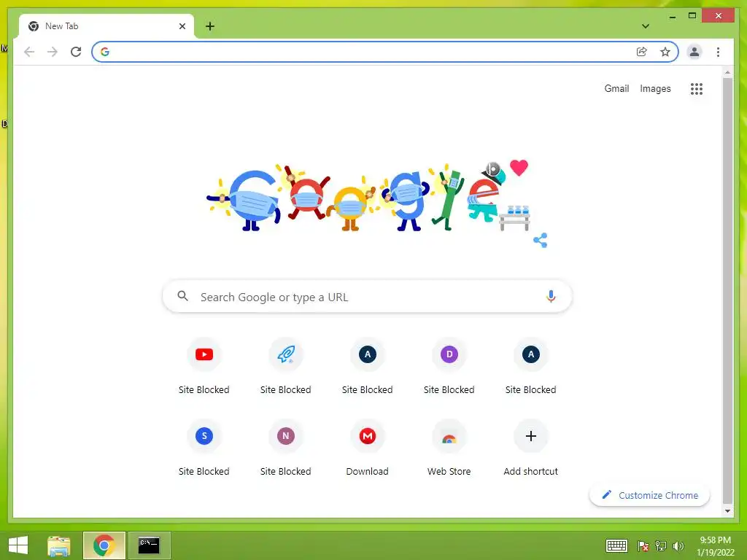Open a new tab with plus button

(210, 26)
